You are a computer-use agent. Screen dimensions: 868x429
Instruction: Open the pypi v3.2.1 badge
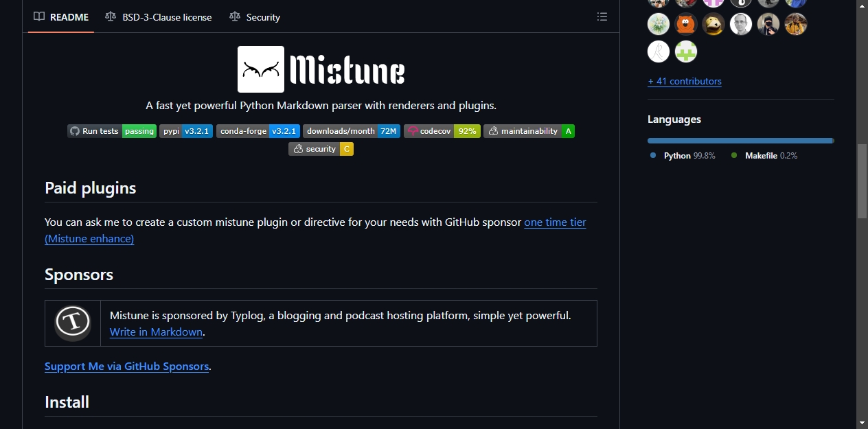pyautogui.click(x=186, y=131)
